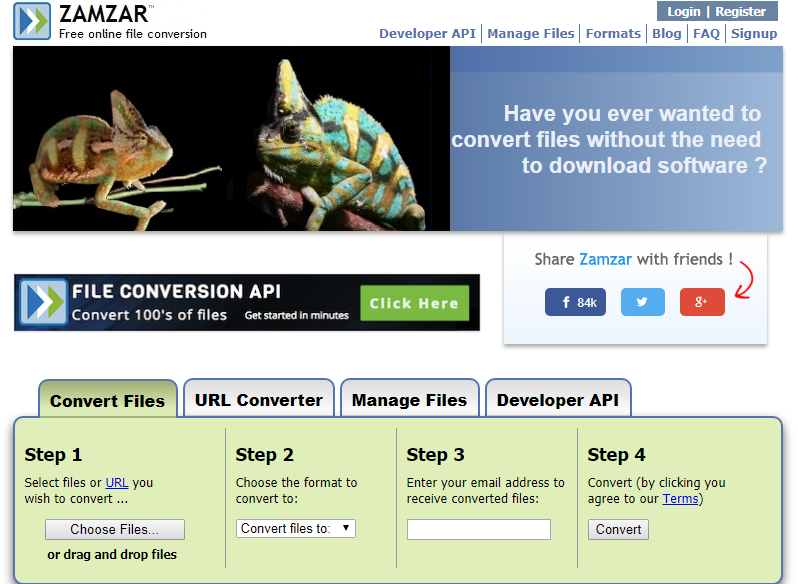The width and height of the screenshot is (798, 584).
Task: Click the 'Step 3' heading
Action: (435, 454)
